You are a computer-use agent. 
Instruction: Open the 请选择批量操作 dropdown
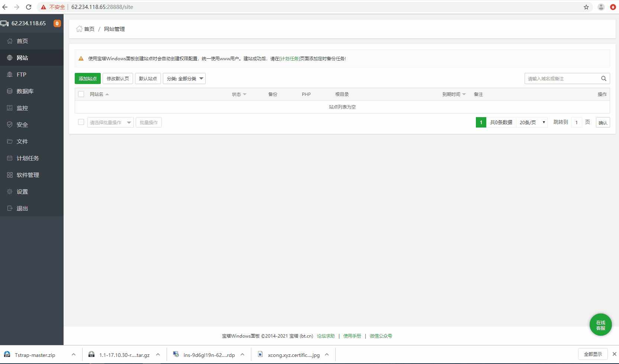pyautogui.click(x=110, y=122)
